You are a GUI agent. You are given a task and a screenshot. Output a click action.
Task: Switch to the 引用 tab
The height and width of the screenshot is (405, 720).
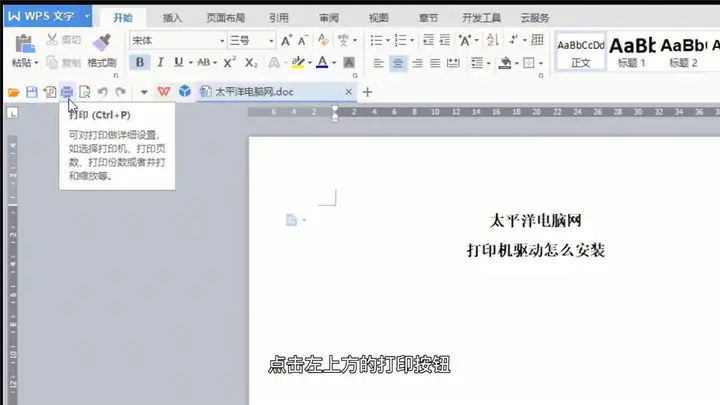coord(279,18)
